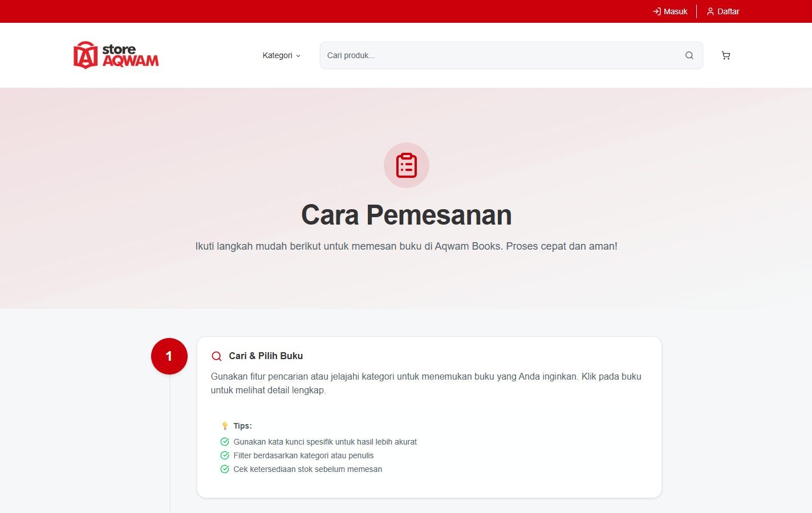Viewport: 812px width, 513px height.
Task: Click text Cek ketersediaan stok sebelum memesan
Action: 308,469
